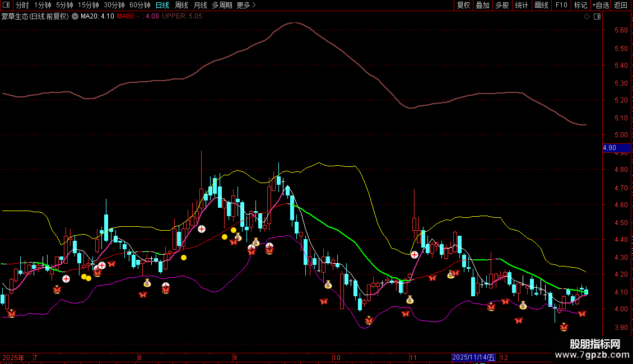Open the 多股 multi-stock view
This screenshot has height=364, width=633.
click(502, 5)
